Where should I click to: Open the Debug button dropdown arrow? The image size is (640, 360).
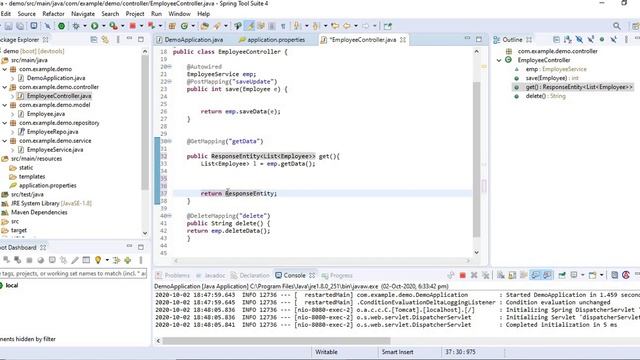pos(85,26)
